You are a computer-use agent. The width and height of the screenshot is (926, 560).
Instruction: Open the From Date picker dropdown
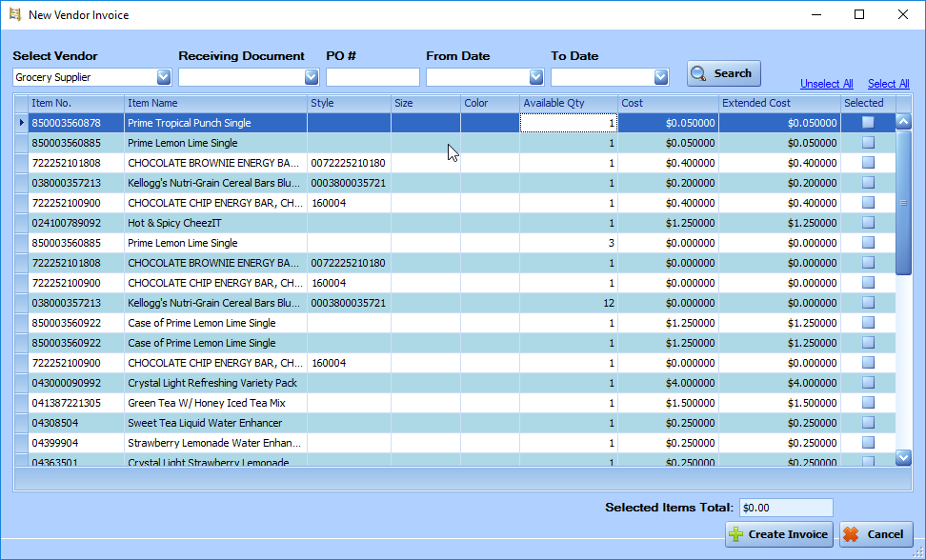click(x=535, y=77)
